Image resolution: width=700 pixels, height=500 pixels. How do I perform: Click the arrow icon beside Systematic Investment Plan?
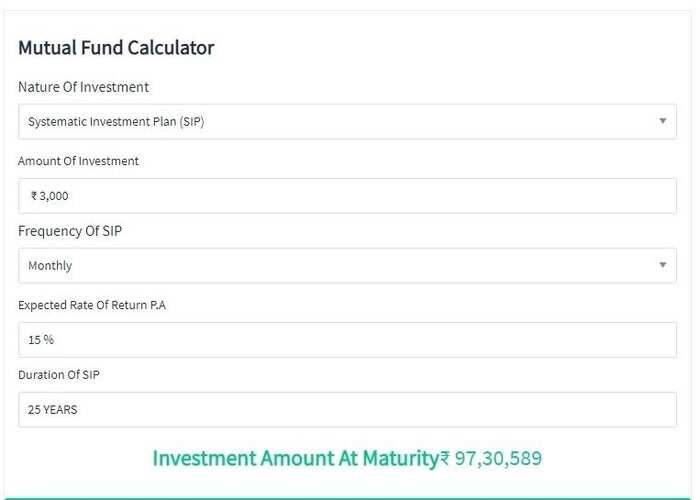point(662,121)
